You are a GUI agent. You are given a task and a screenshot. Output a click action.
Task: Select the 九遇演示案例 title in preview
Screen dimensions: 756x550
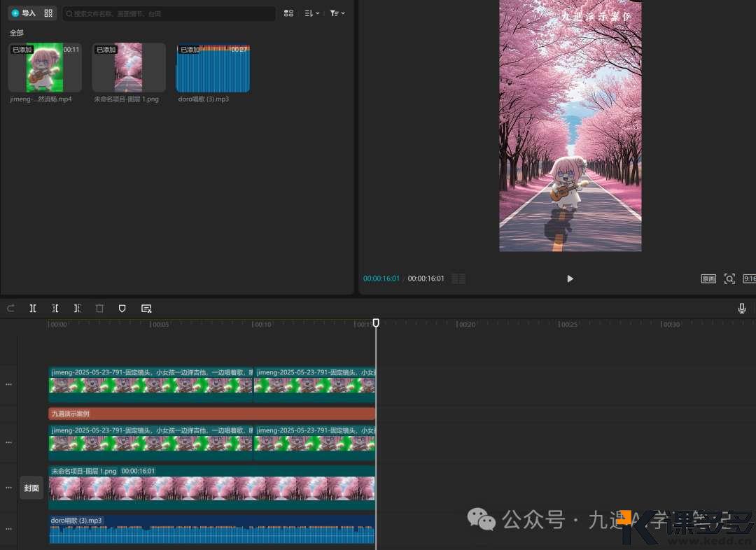click(596, 16)
